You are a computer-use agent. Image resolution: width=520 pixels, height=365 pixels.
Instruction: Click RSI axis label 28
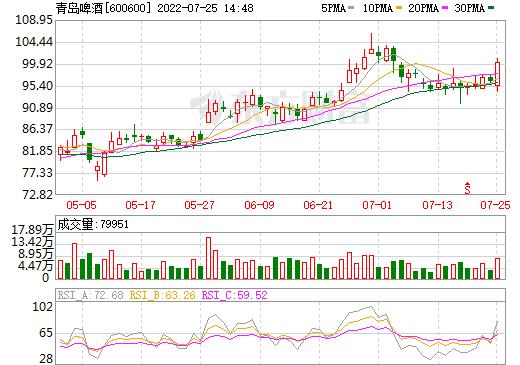tap(46, 359)
